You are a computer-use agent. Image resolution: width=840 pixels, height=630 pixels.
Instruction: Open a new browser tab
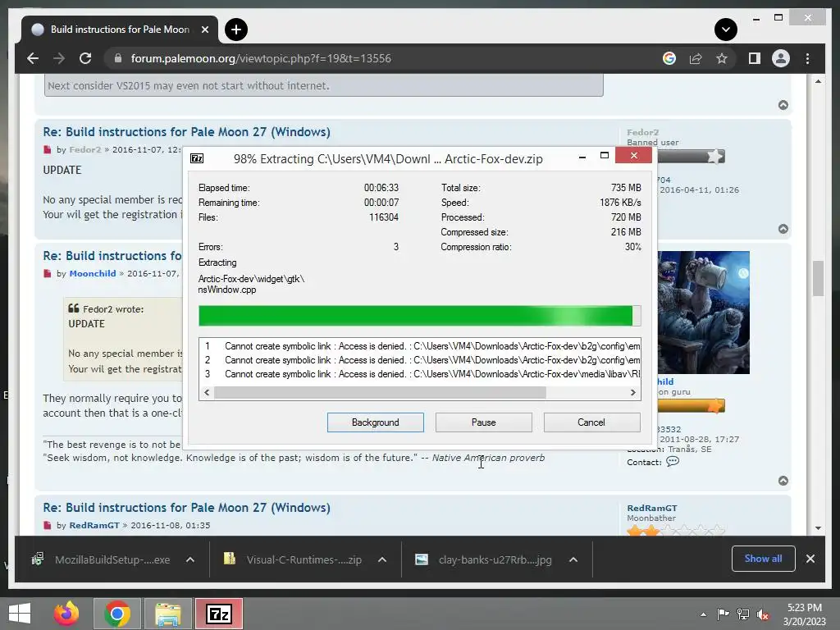click(236, 30)
